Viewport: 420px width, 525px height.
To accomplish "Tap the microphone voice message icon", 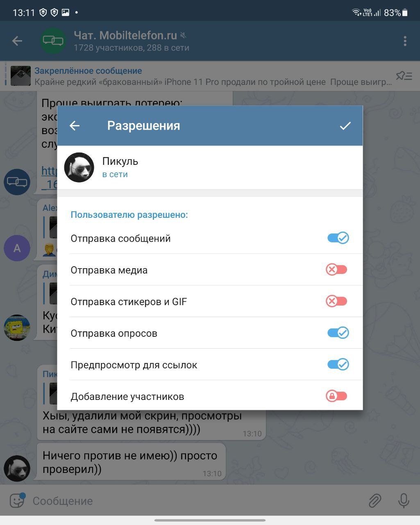I will click(404, 501).
